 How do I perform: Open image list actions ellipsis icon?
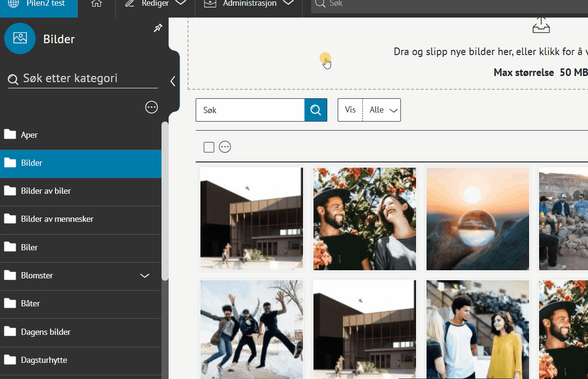[x=225, y=147]
